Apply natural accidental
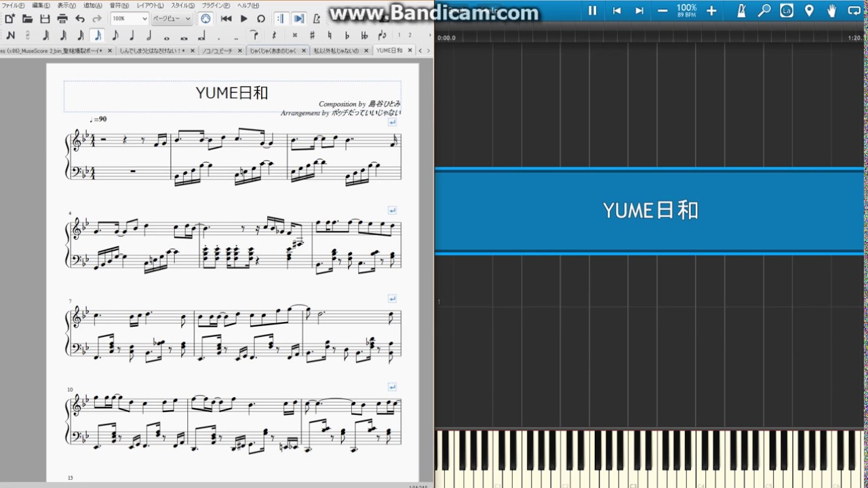Viewport: 868px width, 488px height. 330,35
